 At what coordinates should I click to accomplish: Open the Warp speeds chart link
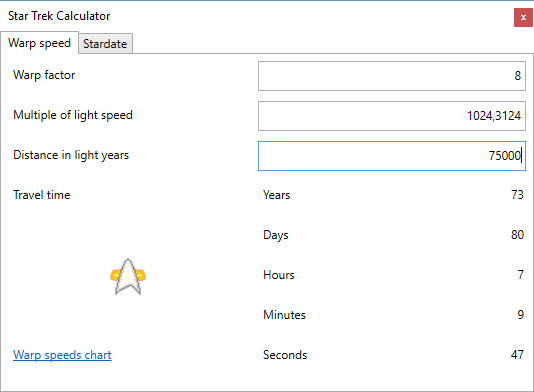pyautogui.click(x=62, y=355)
